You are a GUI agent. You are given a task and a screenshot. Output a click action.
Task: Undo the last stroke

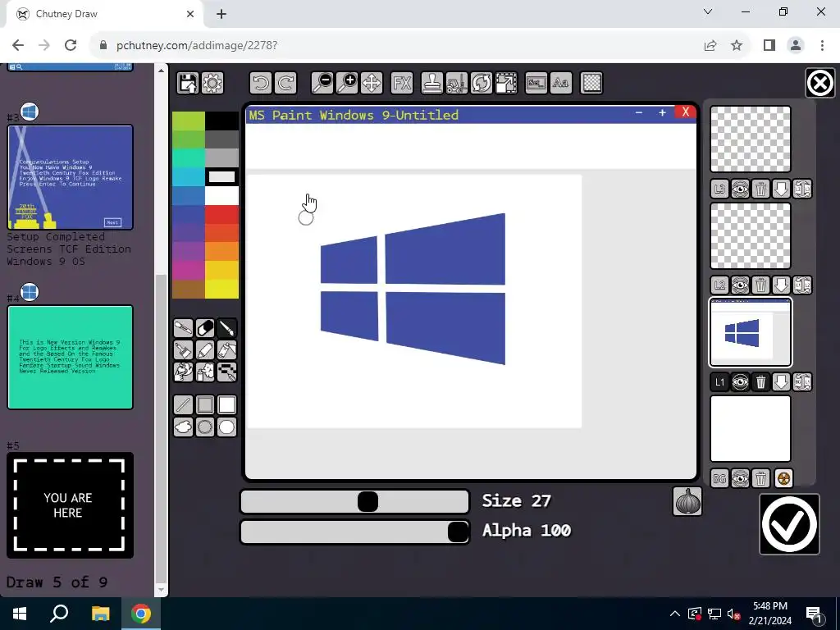point(261,83)
